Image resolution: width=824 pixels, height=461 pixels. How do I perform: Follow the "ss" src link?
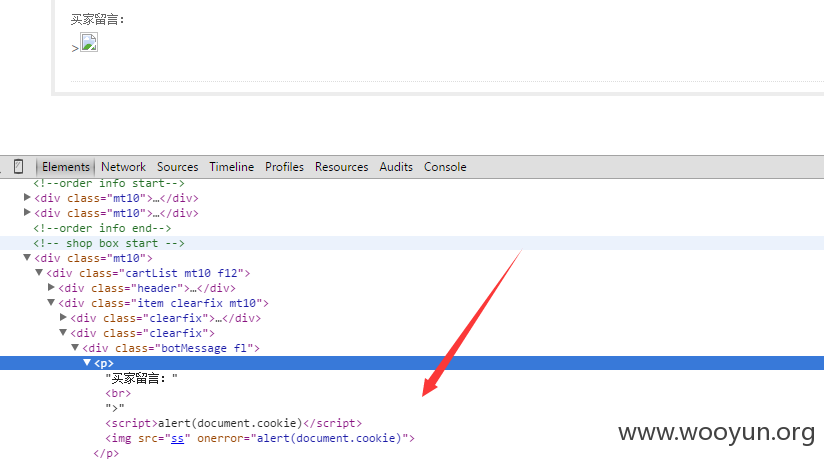178,438
